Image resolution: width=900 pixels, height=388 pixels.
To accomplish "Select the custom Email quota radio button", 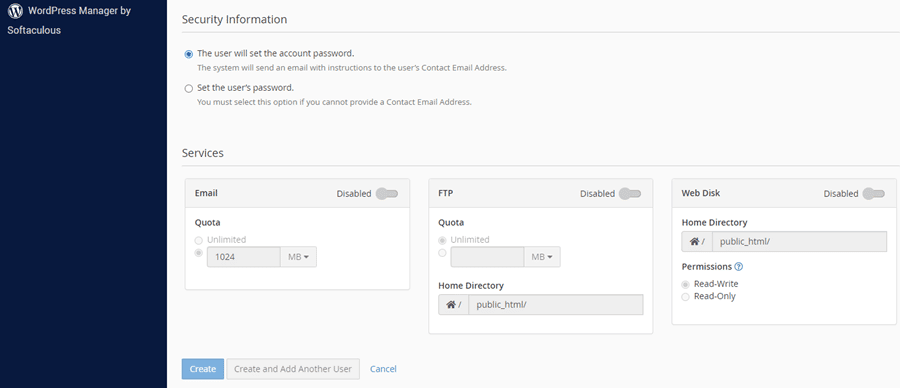I will (199, 253).
